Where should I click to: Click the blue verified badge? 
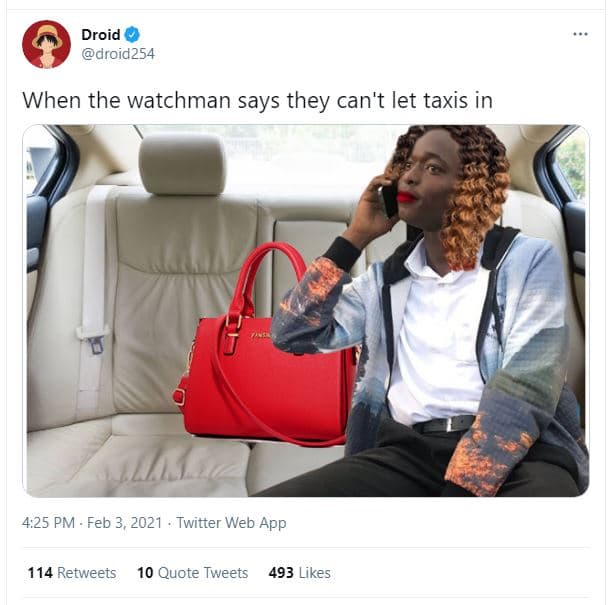[132, 35]
